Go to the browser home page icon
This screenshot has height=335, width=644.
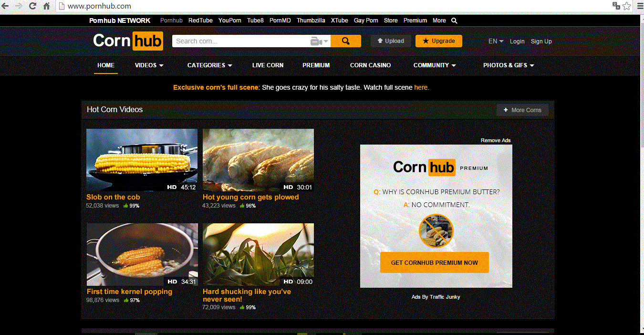click(46, 6)
